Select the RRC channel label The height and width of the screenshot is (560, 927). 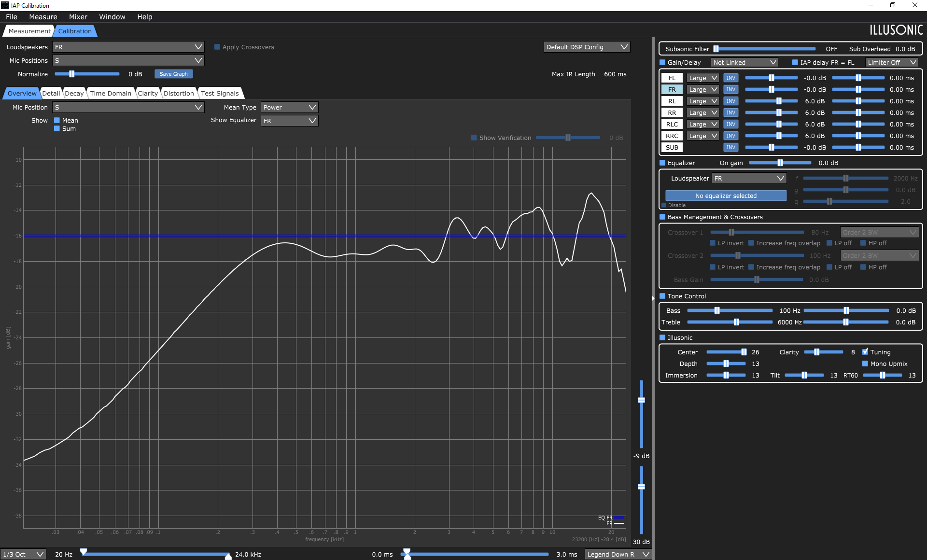coord(672,136)
